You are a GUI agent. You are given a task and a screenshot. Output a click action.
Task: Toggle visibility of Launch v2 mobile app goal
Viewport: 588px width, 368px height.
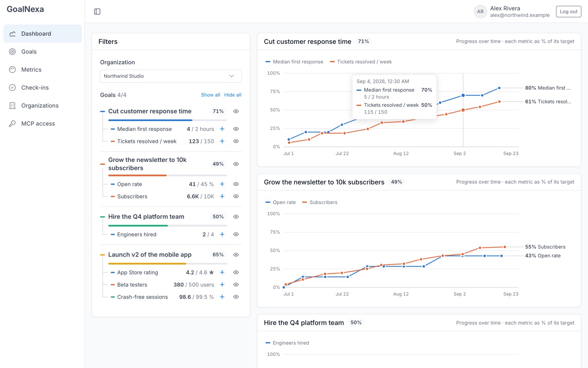pos(236,255)
